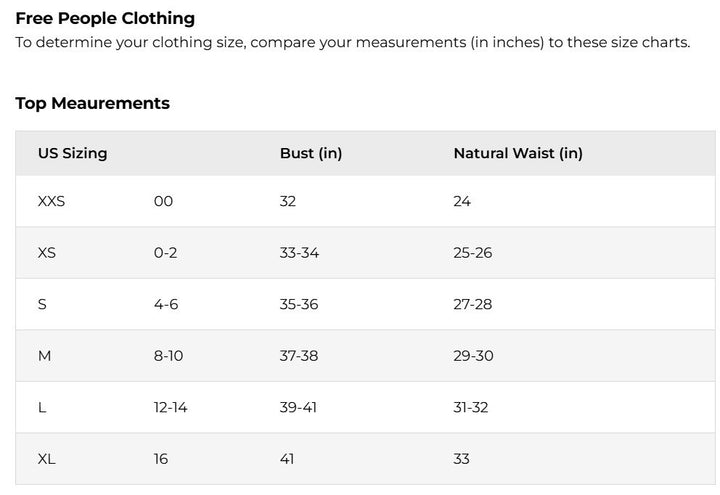Screen dimensions: 720x495
Task: Click the Free People Clothing heading
Action: click(105, 18)
